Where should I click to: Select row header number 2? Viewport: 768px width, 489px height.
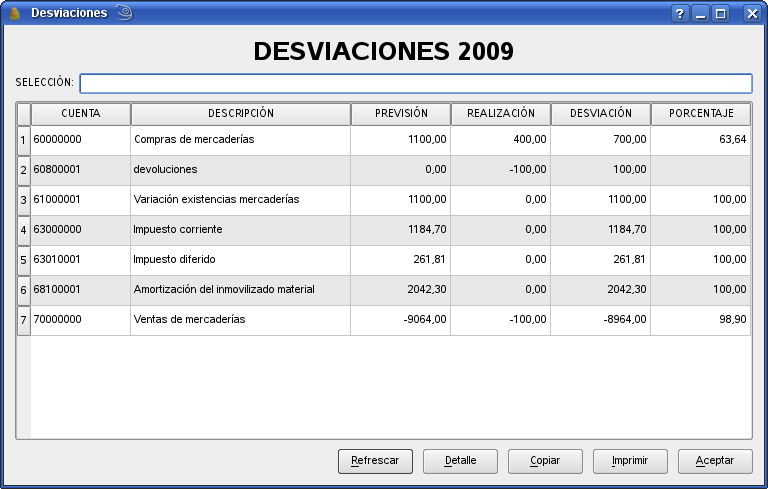click(x=24, y=171)
